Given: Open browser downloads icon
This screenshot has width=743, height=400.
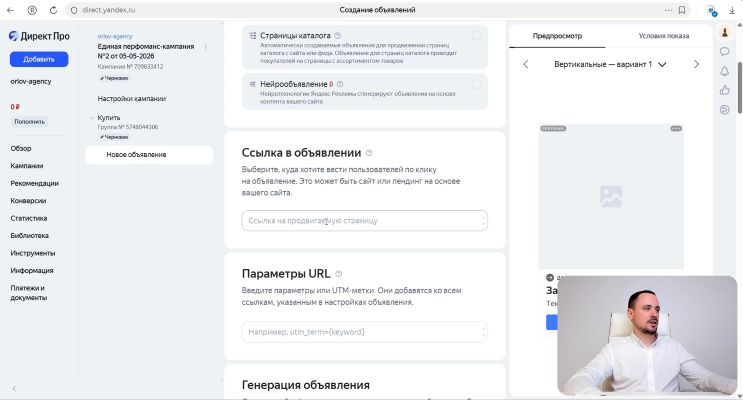Looking at the screenshot, I should (x=732, y=10).
